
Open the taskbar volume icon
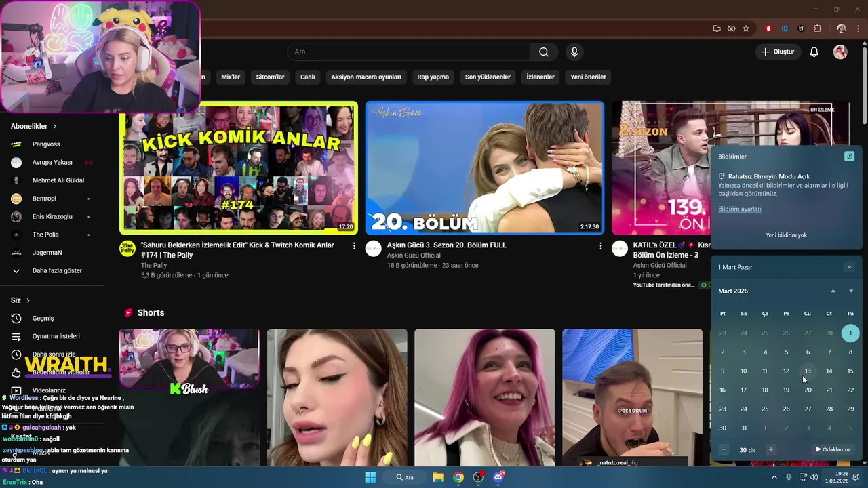(x=814, y=477)
